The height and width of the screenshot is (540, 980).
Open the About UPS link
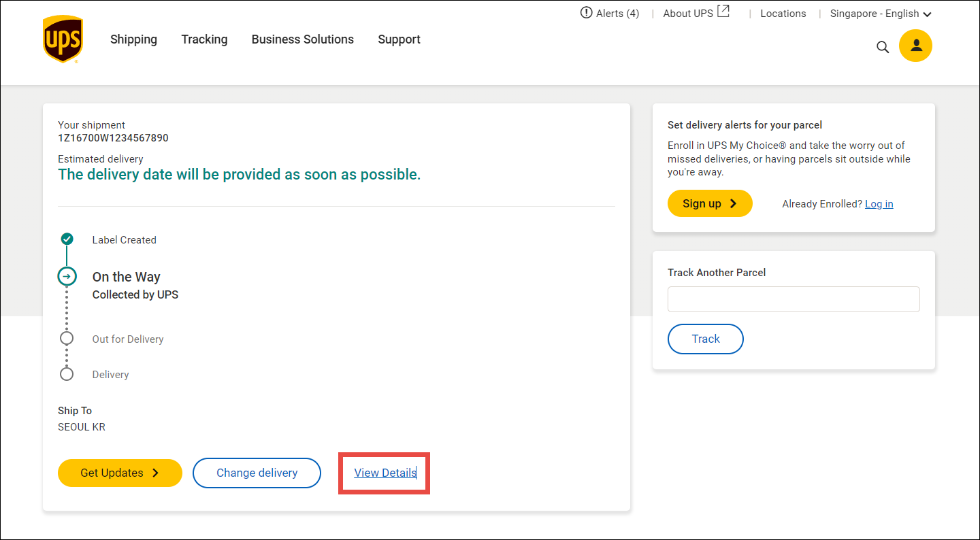tap(688, 14)
